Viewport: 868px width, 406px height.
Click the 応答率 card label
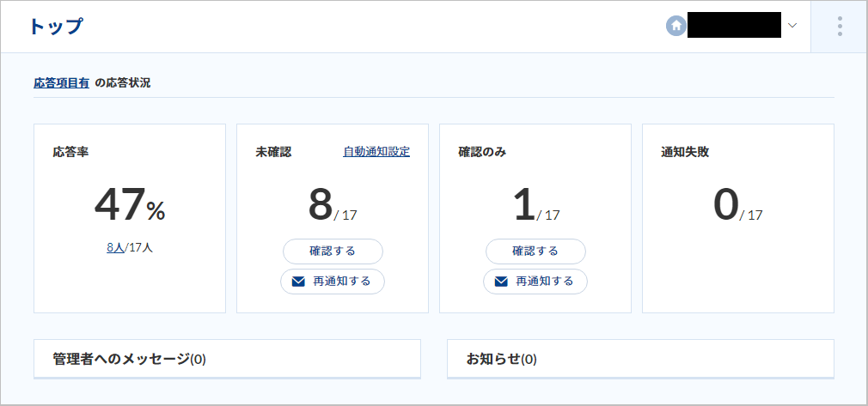(x=70, y=152)
